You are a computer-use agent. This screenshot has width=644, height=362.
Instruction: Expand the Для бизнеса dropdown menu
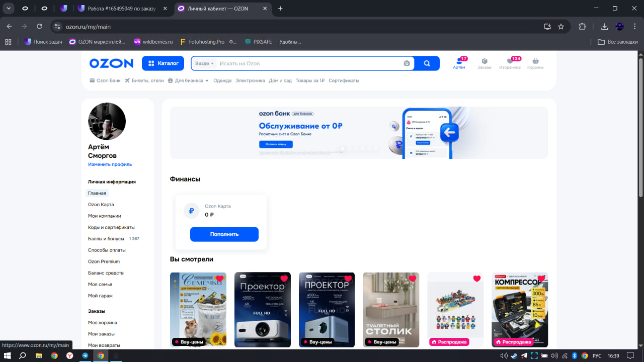click(x=188, y=80)
